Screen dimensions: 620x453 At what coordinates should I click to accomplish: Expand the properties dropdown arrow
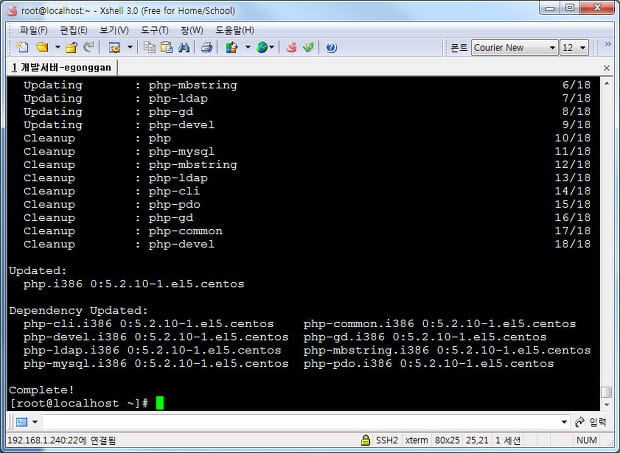tap(130, 47)
